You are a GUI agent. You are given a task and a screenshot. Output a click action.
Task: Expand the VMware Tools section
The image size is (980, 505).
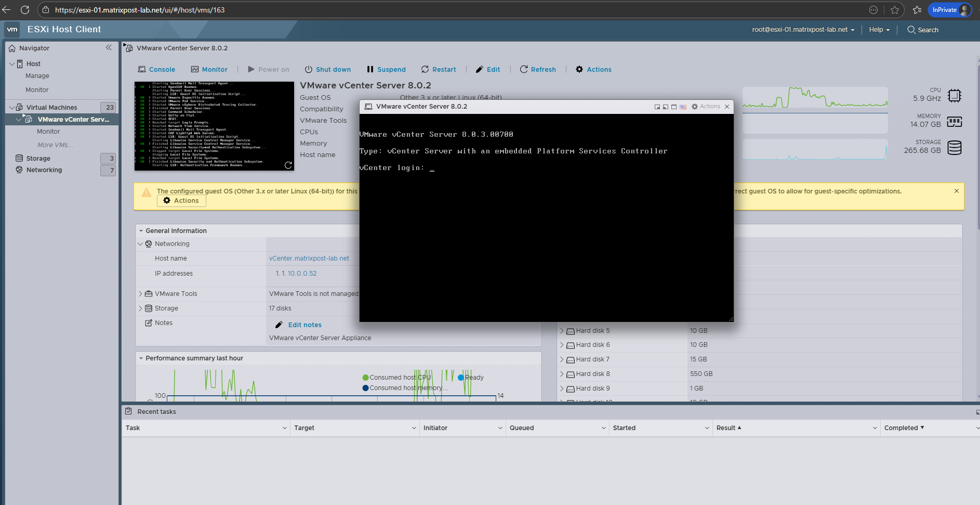140,294
